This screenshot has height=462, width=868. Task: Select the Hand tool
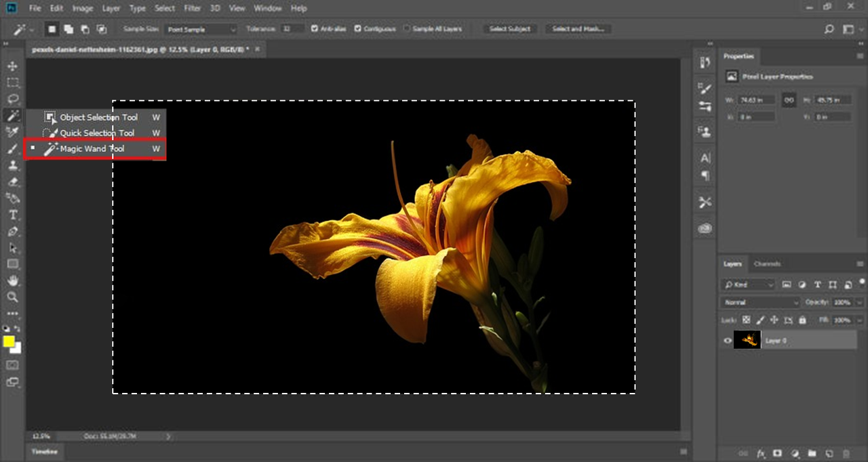12,280
